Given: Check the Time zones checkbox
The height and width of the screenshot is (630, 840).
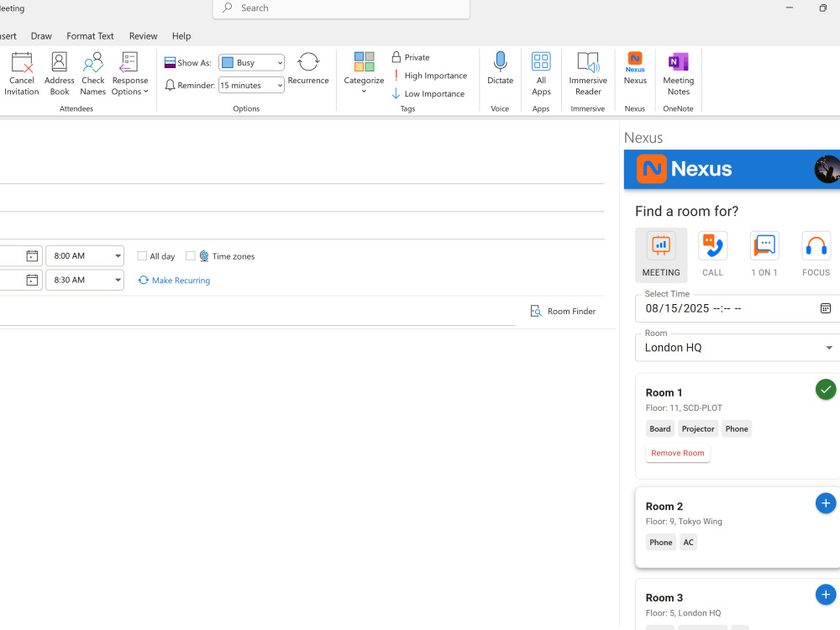Looking at the screenshot, I should (190, 256).
